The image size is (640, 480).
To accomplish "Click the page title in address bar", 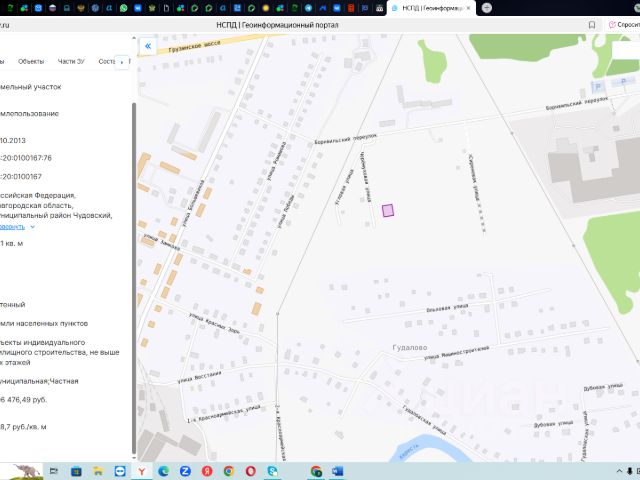I will point(277,25).
